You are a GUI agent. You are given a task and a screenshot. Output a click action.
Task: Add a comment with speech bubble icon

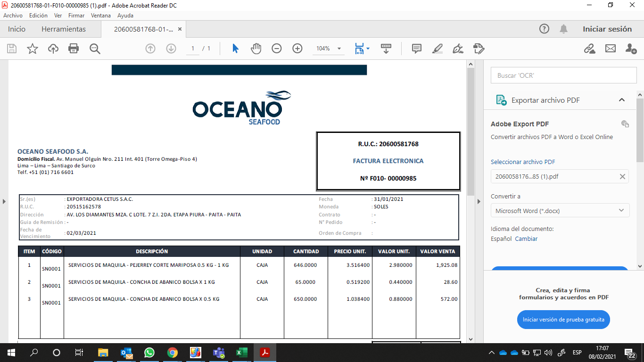417,49
